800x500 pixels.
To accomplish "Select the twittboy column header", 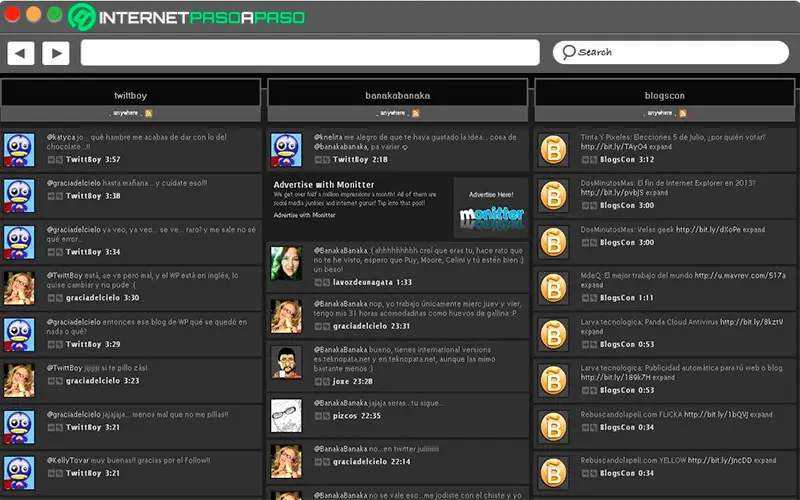I will click(131, 95).
